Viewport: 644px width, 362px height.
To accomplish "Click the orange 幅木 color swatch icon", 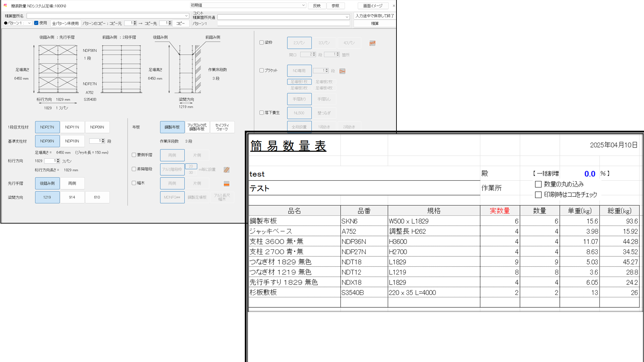I will coord(227,184).
